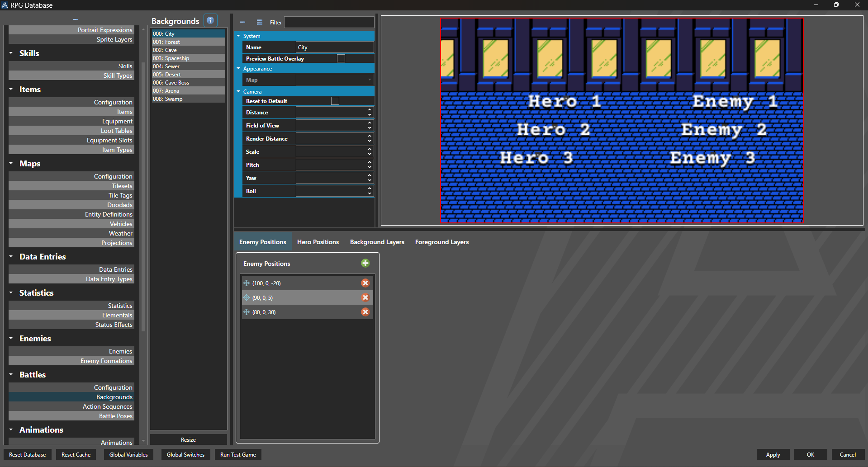Add a new enemy position

tap(365, 263)
